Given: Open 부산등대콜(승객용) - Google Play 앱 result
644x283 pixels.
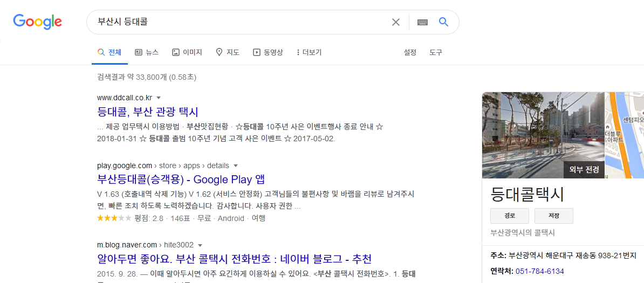Looking at the screenshot, I should [x=181, y=180].
